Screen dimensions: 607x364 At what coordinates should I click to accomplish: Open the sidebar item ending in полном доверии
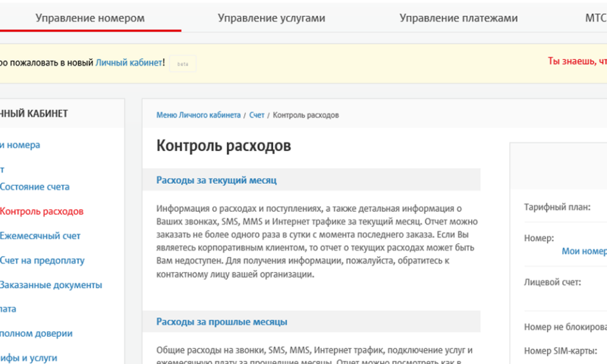36,334
